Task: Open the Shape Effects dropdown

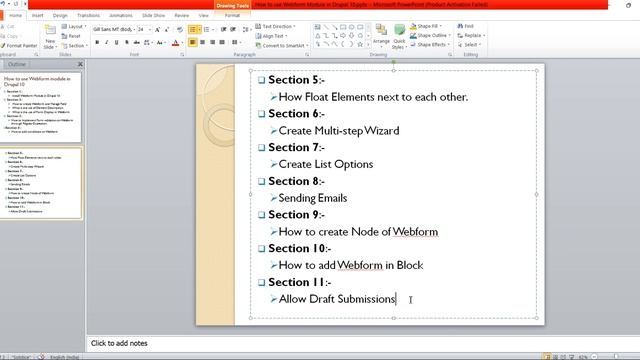Action: [x=430, y=44]
